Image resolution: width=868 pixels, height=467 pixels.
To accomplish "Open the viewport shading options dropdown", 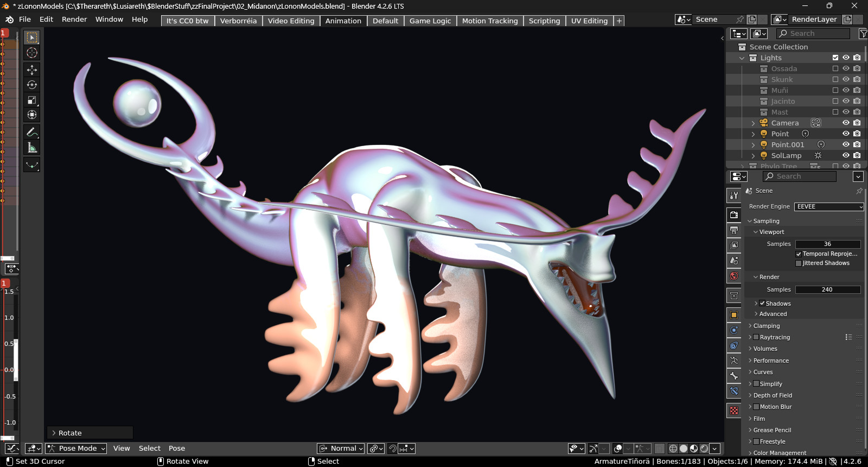I will coord(715,449).
